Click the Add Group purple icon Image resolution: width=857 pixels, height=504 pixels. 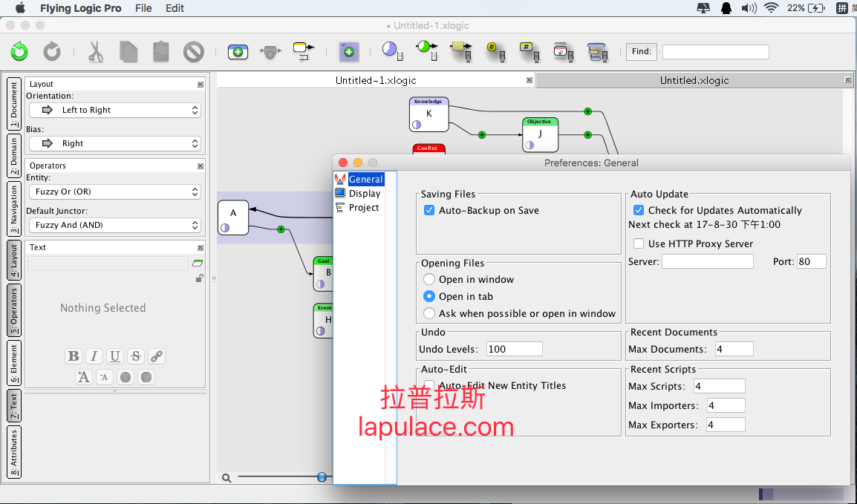pyautogui.click(x=349, y=52)
